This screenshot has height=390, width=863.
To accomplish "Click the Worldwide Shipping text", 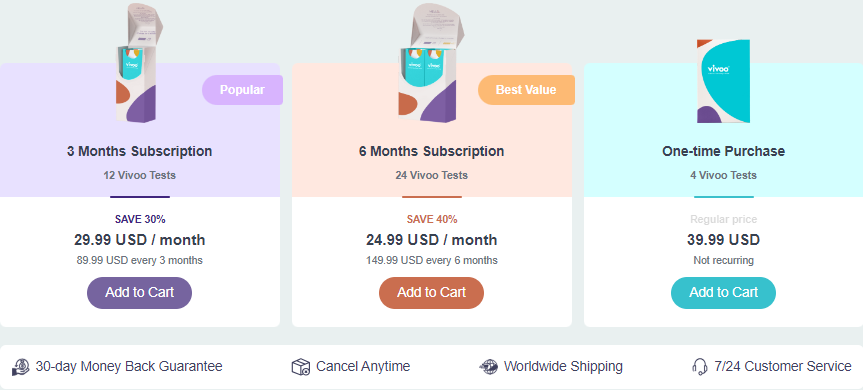I will (563, 366).
